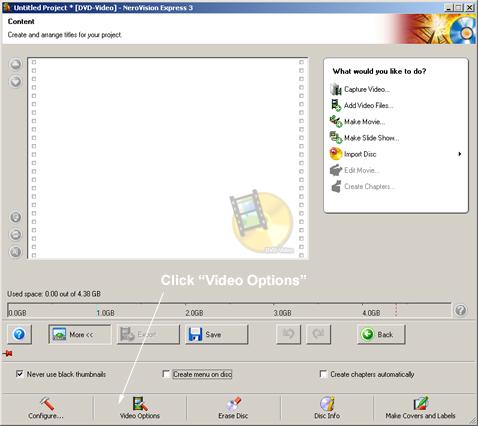Click the Capture Video camera icon

[x=336, y=89]
